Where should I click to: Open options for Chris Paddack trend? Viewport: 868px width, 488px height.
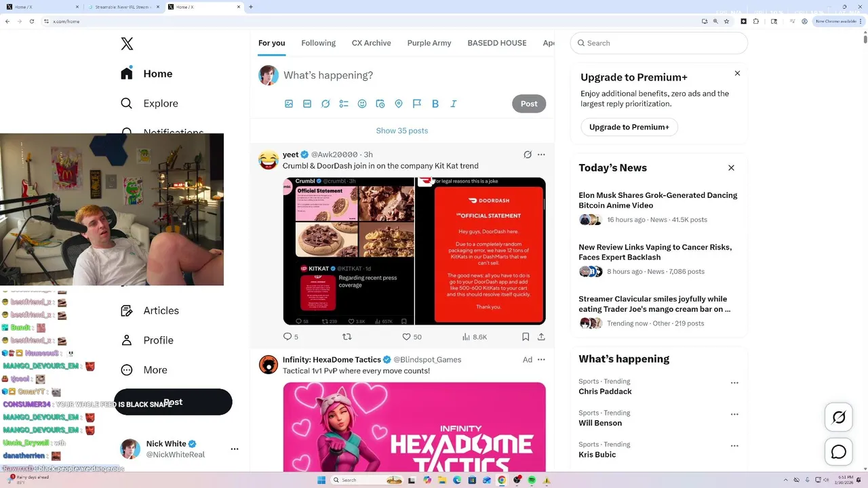coord(734,383)
